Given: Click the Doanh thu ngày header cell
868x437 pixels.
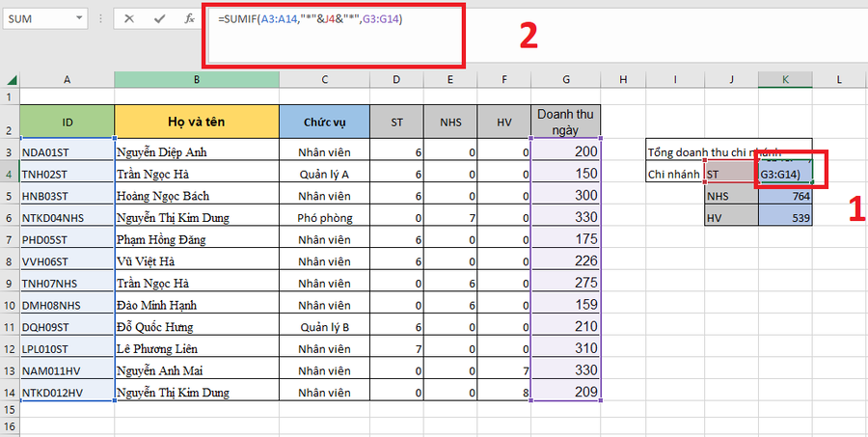Looking at the screenshot, I should coord(566,122).
